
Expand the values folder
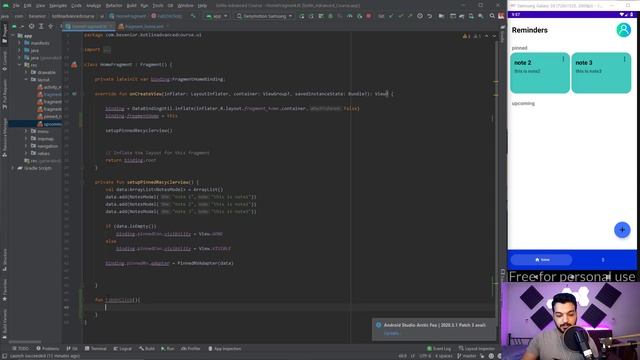26,153
